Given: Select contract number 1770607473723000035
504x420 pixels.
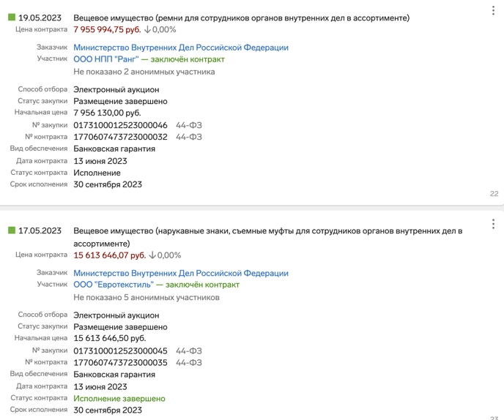Looking at the screenshot, I should pyautogui.click(x=121, y=363).
